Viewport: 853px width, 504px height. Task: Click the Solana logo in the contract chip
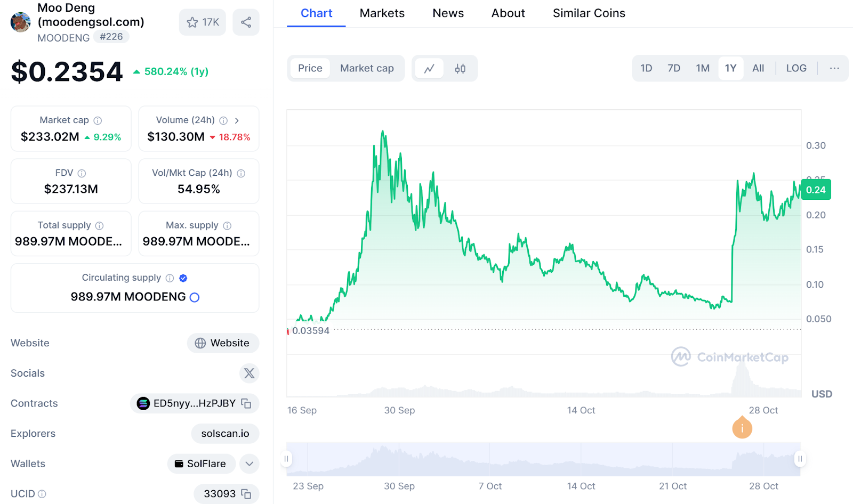pos(143,403)
